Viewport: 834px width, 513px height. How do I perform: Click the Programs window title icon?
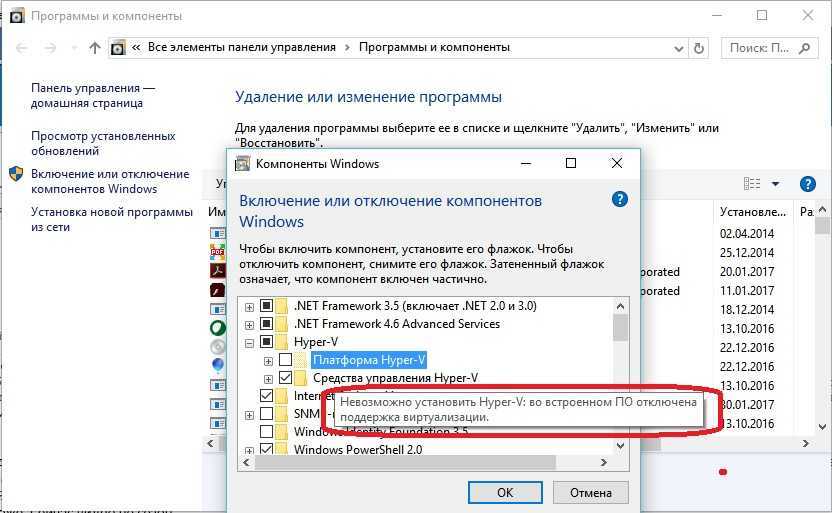point(17,16)
